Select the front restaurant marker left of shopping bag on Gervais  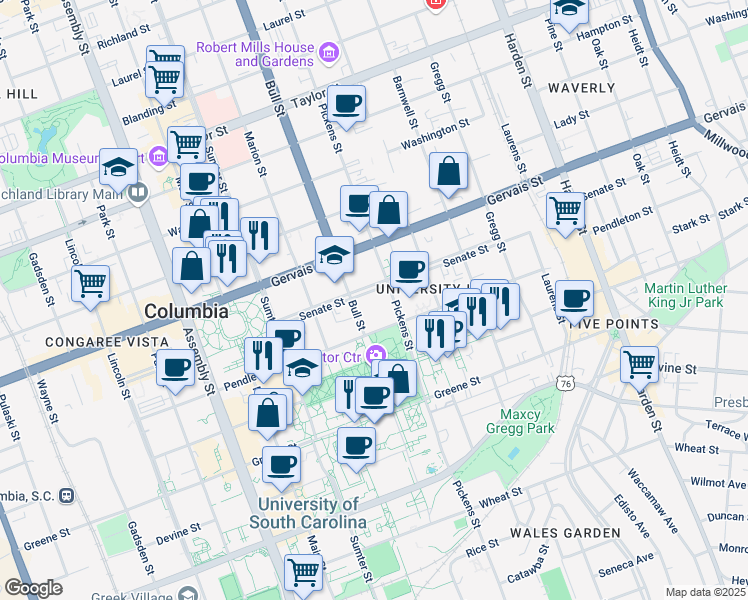click(228, 259)
